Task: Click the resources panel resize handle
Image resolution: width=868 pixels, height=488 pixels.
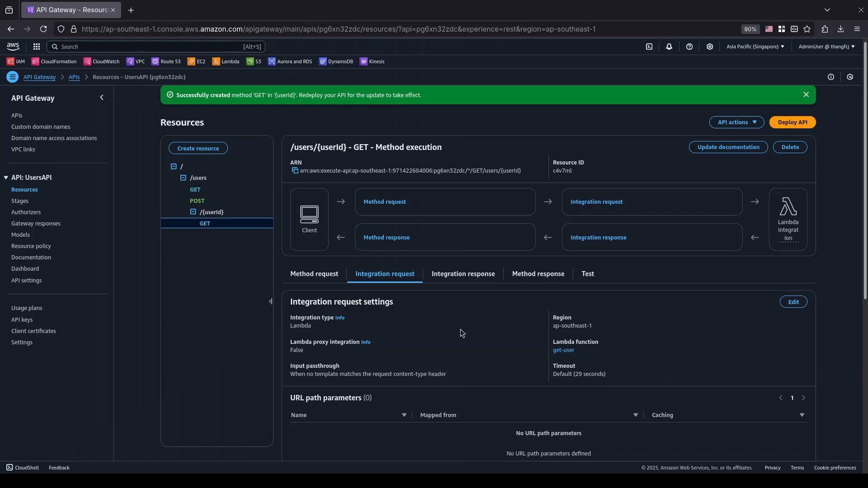Action: pyautogui.click(x=271, y=301)
